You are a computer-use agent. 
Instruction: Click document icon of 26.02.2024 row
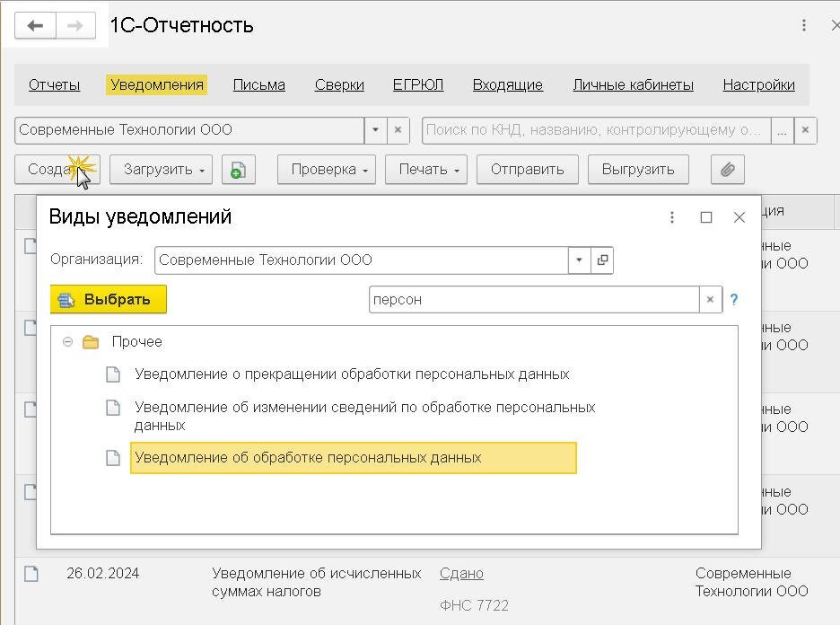coord(31,574)
